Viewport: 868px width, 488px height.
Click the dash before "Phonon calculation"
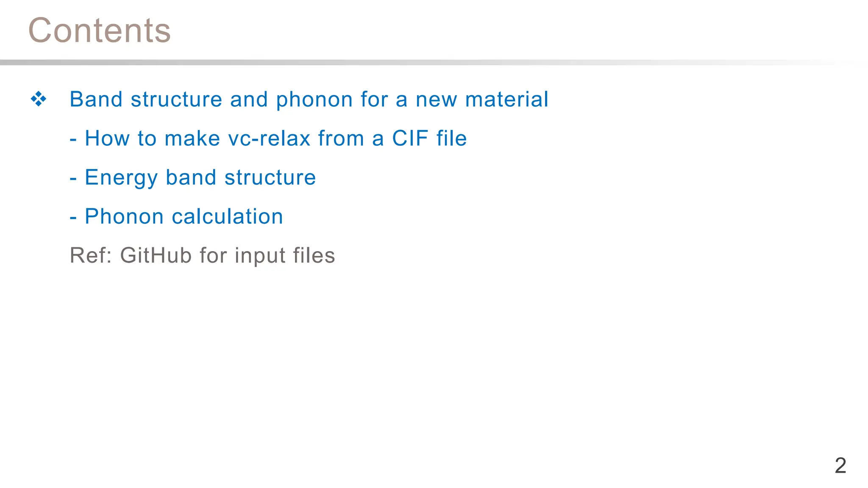click(73, 217)
